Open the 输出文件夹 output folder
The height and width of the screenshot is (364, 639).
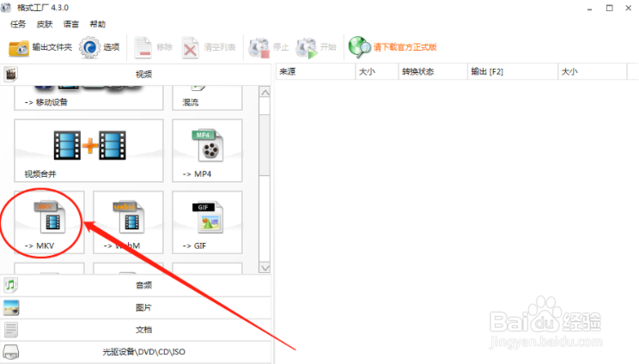tap(40, 47)
